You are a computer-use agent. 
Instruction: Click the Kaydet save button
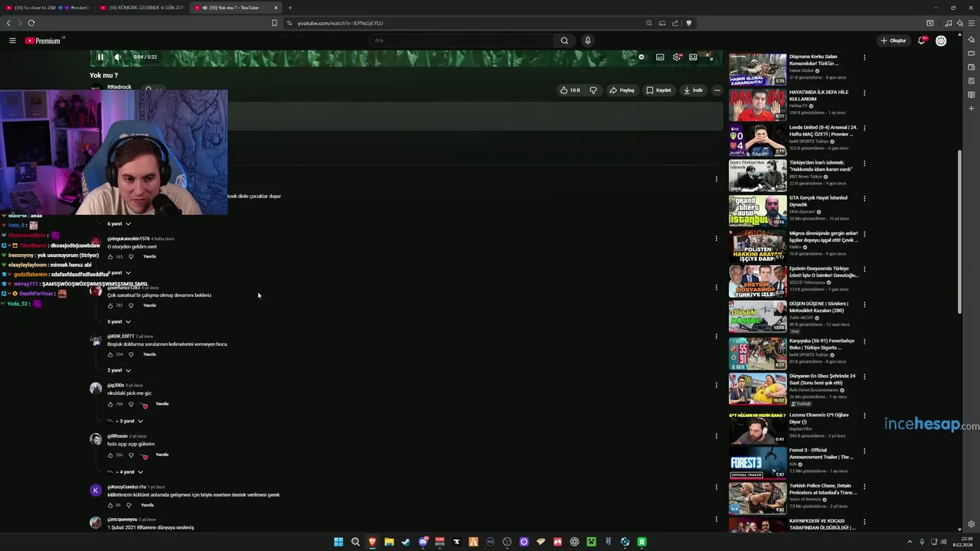point(658,90)
